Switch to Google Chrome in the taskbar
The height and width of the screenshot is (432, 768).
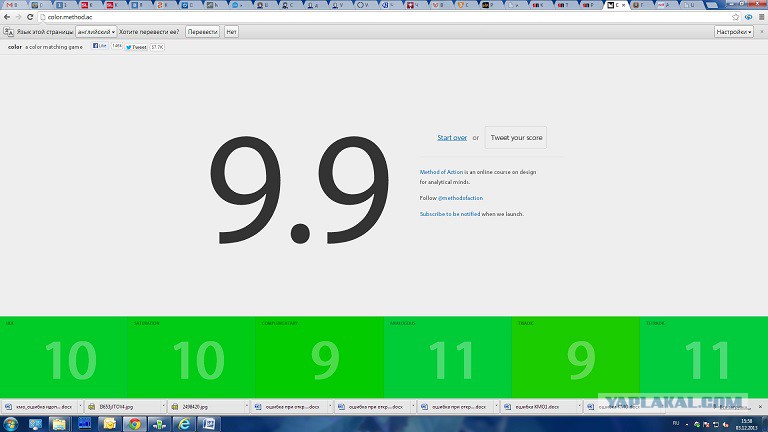(134, 424)
